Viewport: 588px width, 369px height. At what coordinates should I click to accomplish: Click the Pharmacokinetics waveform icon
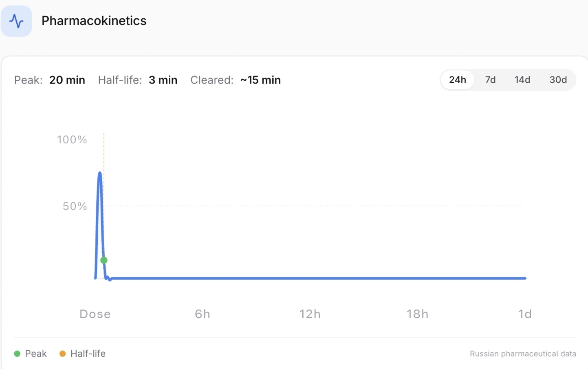16,21
